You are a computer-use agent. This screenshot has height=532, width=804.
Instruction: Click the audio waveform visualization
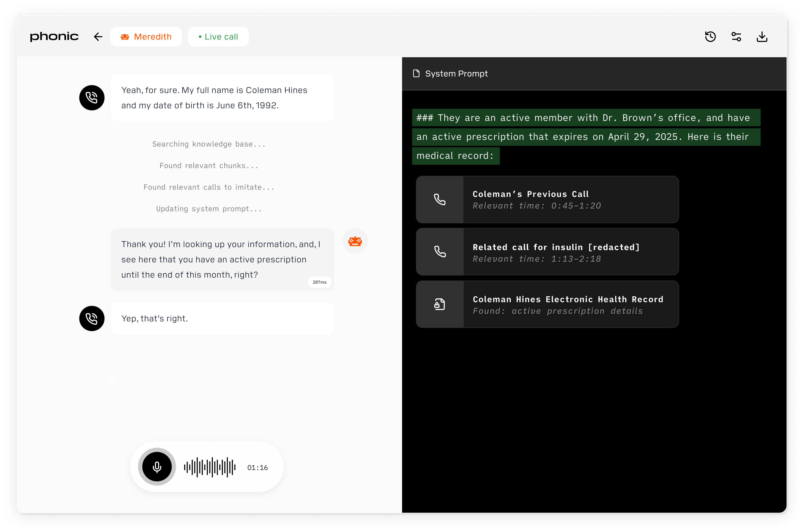pyautogui.click(x=210, y=467)
